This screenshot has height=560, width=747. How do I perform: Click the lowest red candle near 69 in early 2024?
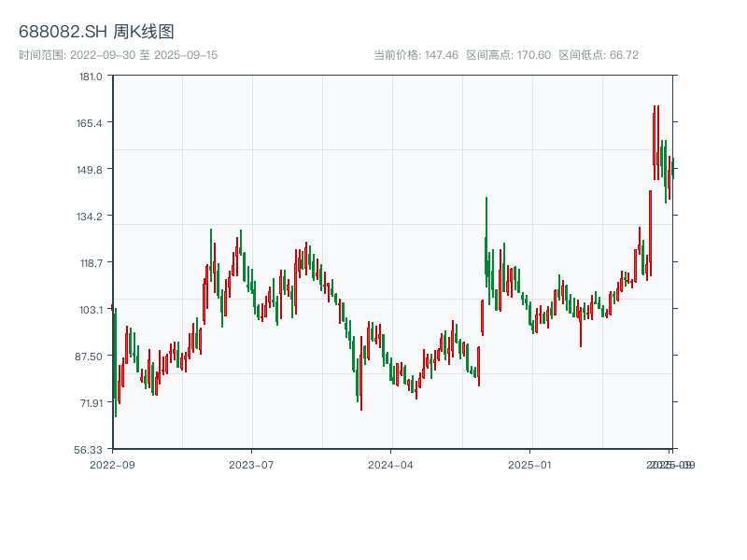361,373
